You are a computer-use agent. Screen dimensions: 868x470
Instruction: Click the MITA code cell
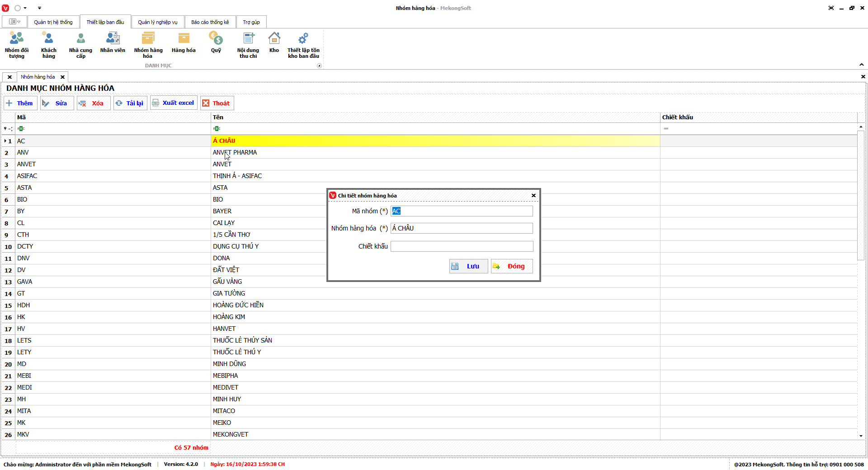(113, 411)
